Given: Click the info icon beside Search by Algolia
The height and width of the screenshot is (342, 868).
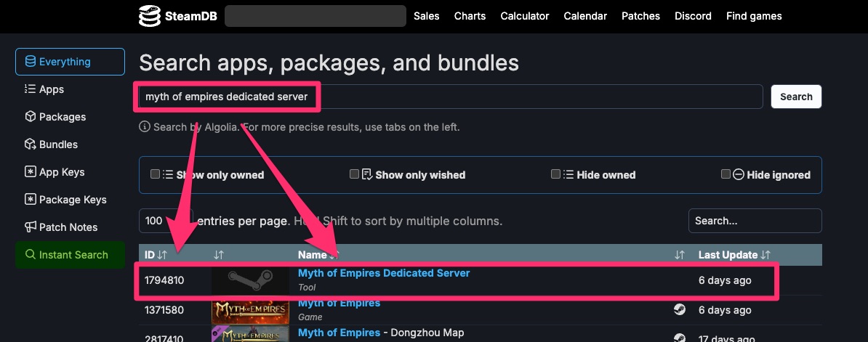Looking at the screenshot, I should tap(145, 127).
